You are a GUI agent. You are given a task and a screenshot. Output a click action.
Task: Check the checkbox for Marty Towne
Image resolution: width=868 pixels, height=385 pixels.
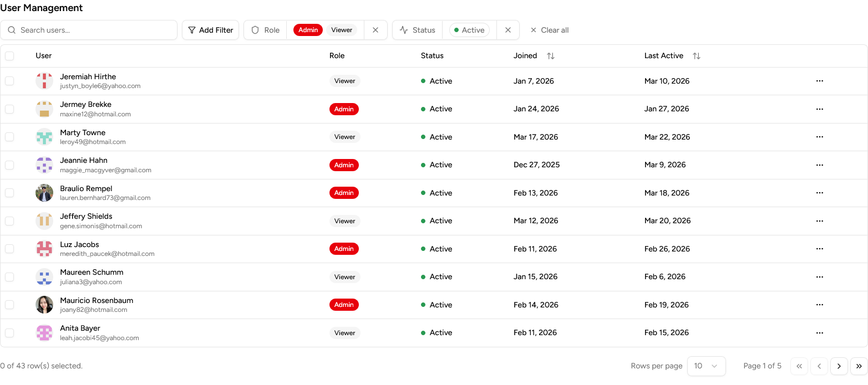tap(9, 137)
